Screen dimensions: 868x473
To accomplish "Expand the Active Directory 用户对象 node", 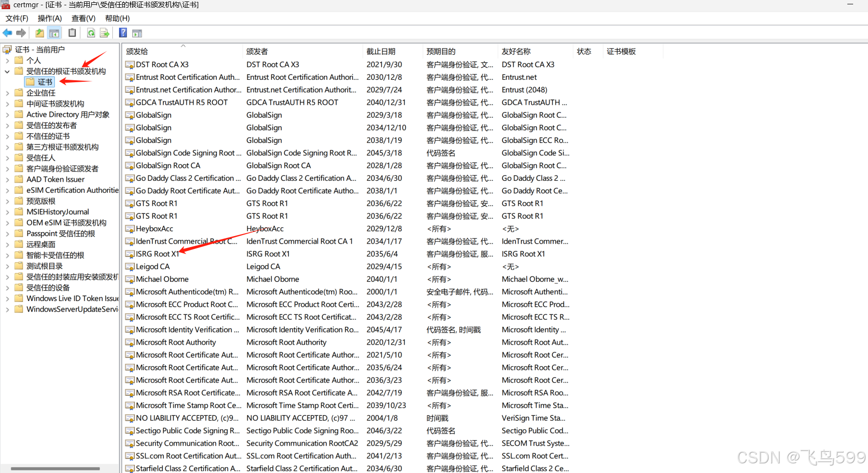I will [7, 115].
